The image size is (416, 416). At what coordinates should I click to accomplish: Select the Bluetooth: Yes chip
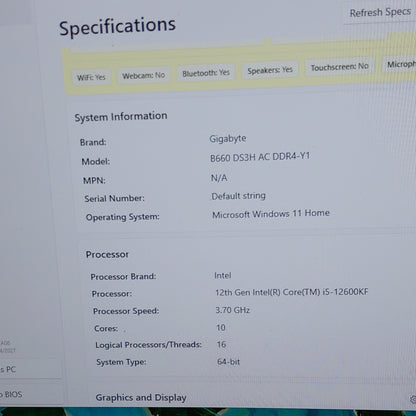[x=206, y=73]
